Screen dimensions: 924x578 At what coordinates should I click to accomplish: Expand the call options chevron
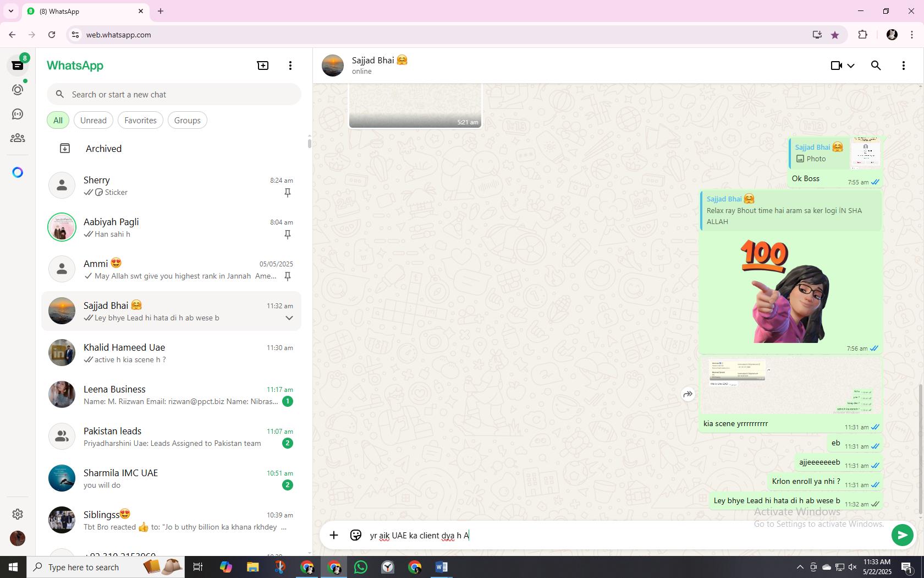coord(851,66)
